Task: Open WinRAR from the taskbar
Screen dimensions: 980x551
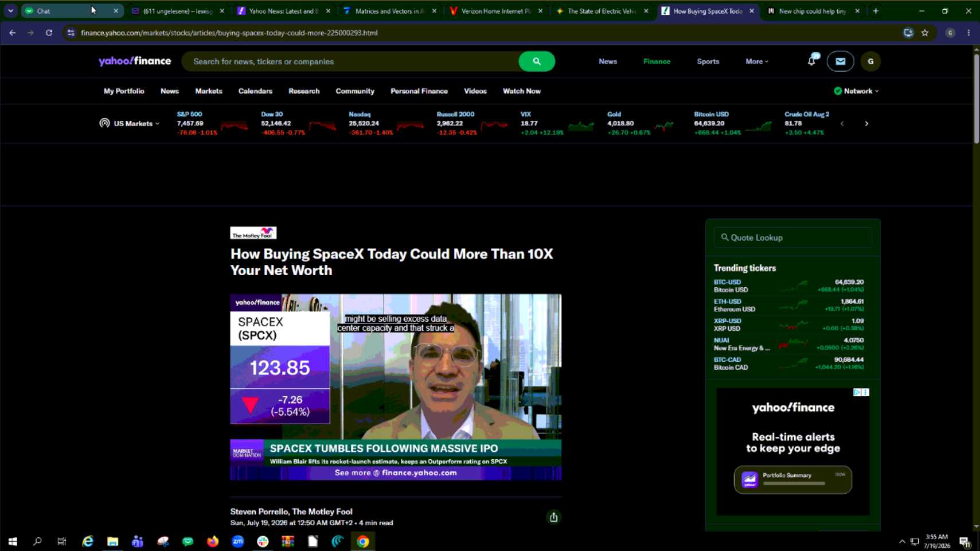Action: [x=288, y=541]
